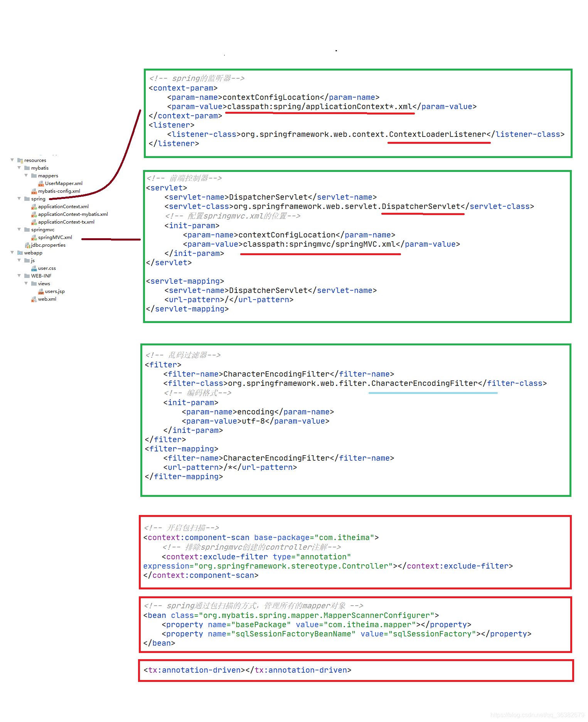Screen dimensions: 588x722
Task: Click the 'org.springframework.web.filter.CharacterEncodingFilter' filter-class line
Action: coord(355,384)
